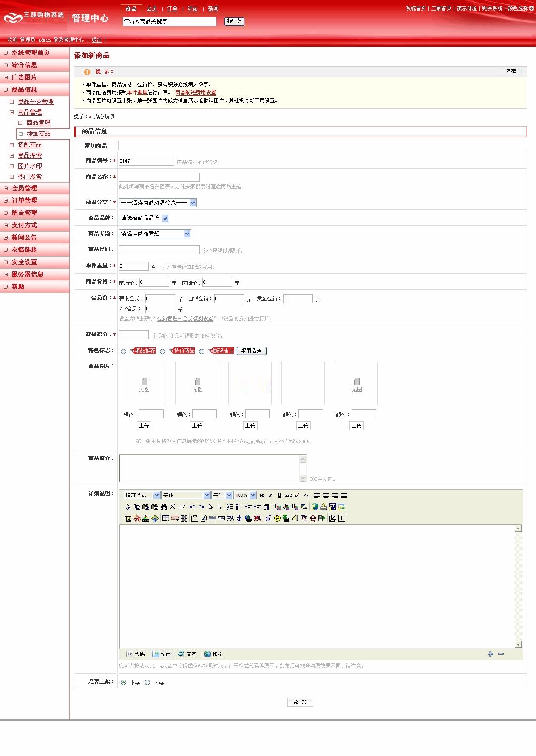Choose the 上架 radio option

click(124, 683)
